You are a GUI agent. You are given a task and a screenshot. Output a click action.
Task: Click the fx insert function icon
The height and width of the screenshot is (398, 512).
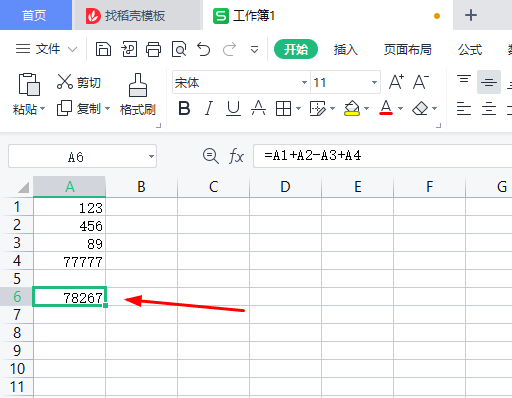pos(236,156)
